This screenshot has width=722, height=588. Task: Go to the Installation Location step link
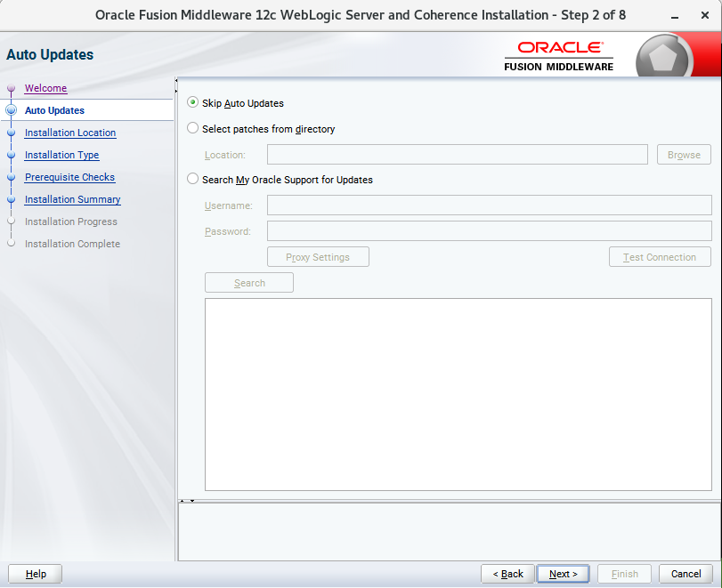point(70,133)
